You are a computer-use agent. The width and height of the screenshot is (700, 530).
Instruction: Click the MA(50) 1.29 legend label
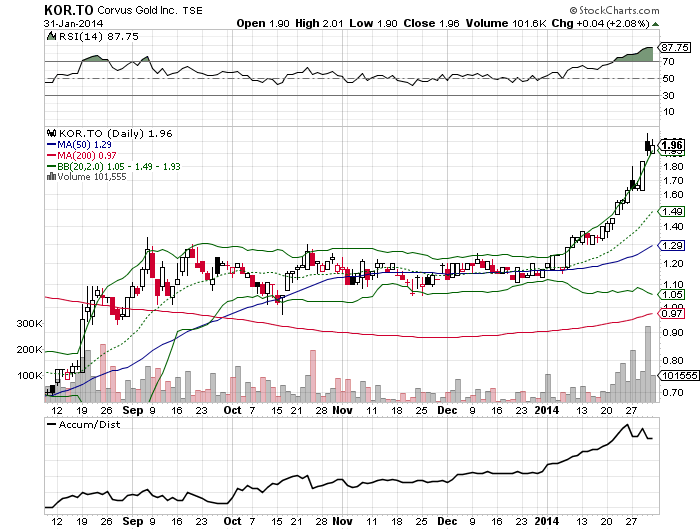click(x=84, y=145)
